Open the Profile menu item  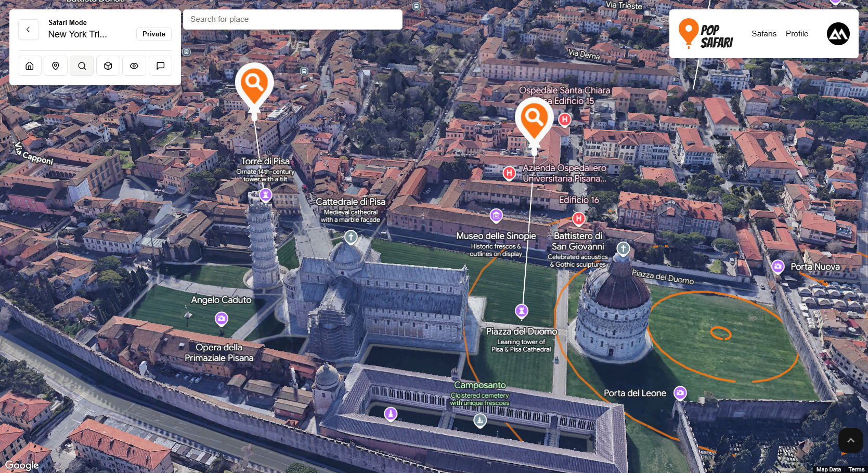797,34
